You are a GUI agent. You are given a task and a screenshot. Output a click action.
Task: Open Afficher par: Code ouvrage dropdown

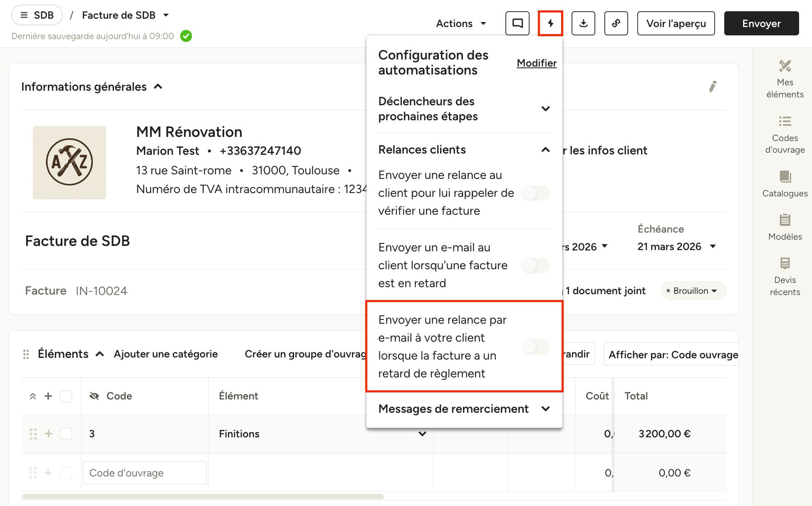click(671, 354)
